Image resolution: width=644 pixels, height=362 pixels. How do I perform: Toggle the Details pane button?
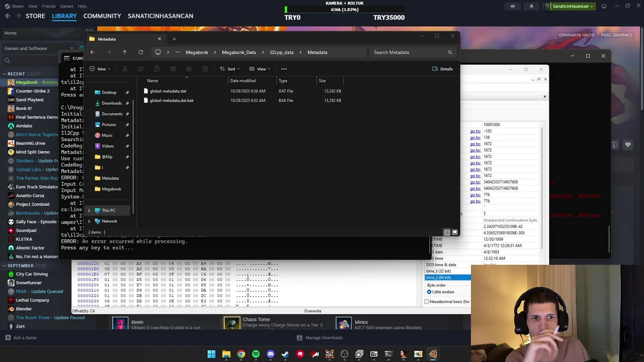(x=443, y=69)
